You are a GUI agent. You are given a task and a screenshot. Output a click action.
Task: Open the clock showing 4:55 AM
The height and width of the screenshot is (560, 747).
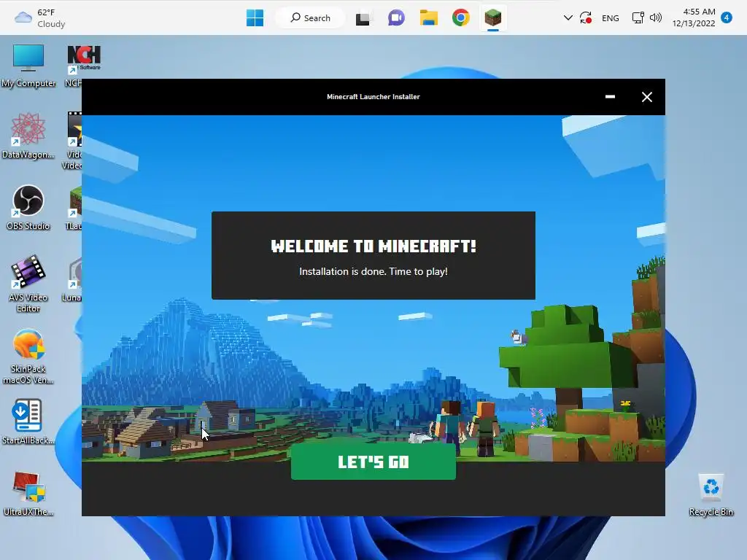coord(694,17)
